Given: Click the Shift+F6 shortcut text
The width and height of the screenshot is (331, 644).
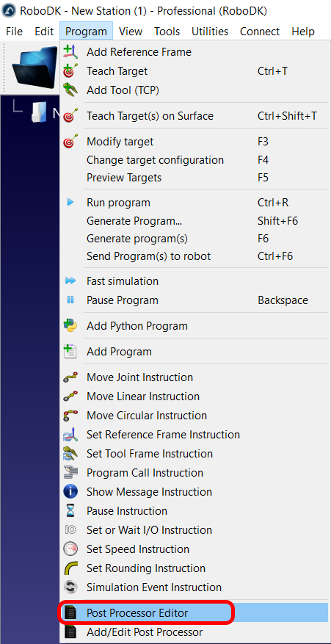Looking at the screenshot, I should click(277, 221).
